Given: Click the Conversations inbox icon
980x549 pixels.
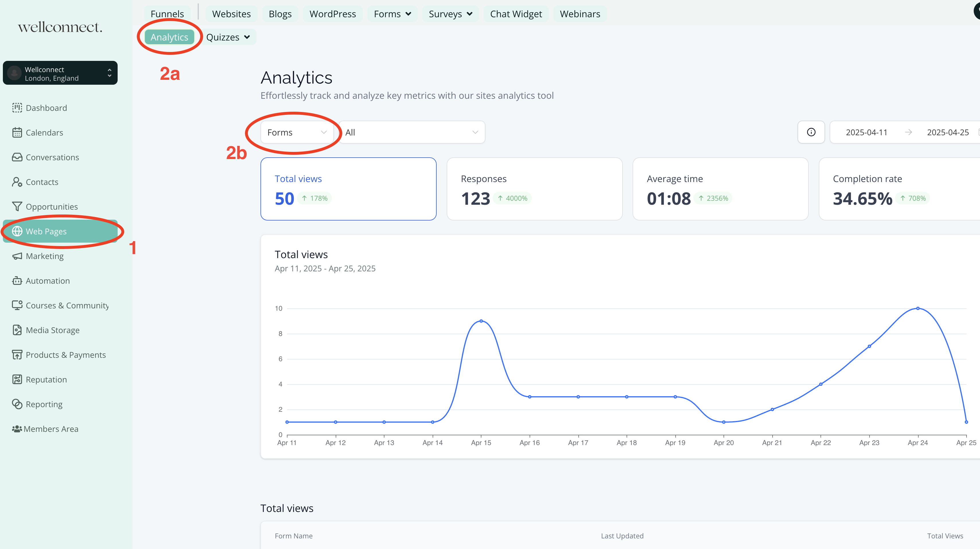Looking at the screenshot, I should (x=17, y=157).
